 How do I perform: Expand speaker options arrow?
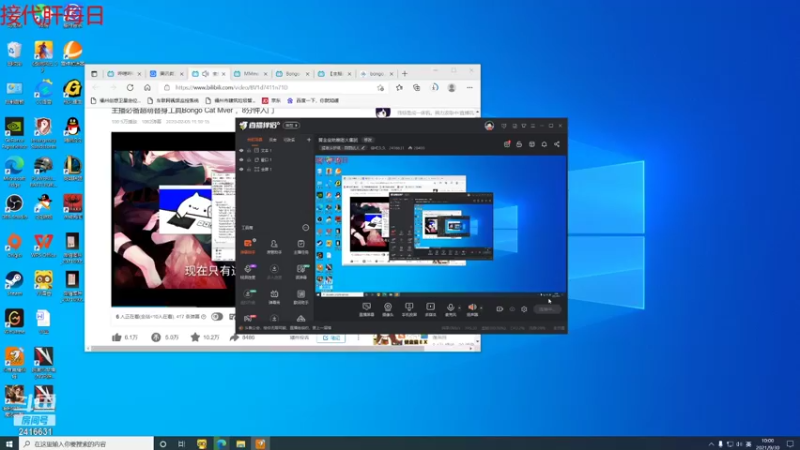[481, 308]
